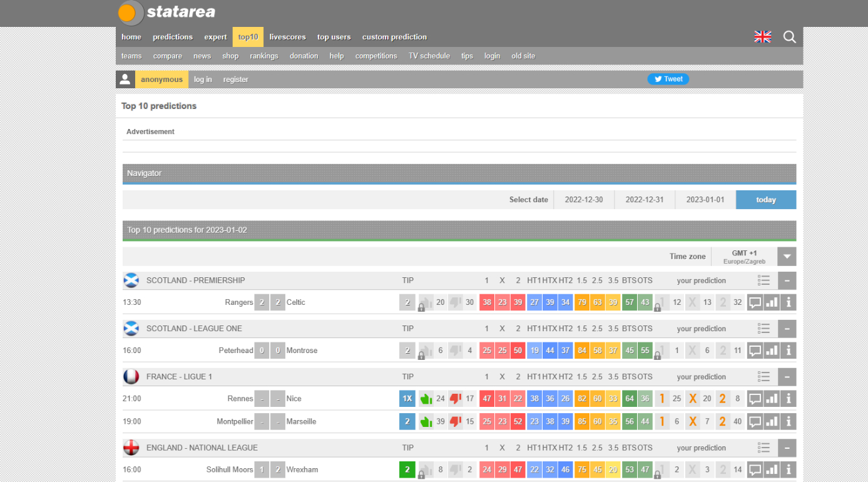Open comments for Solihull Moors vs Wrexham

pos(755,469)
